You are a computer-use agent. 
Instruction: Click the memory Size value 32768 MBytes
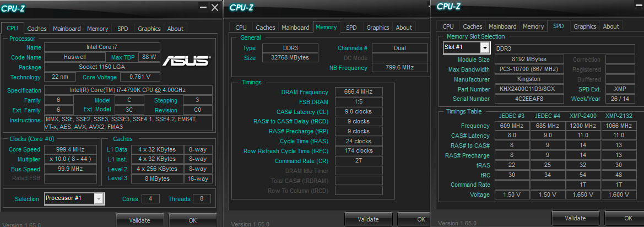tap(290, 57)
